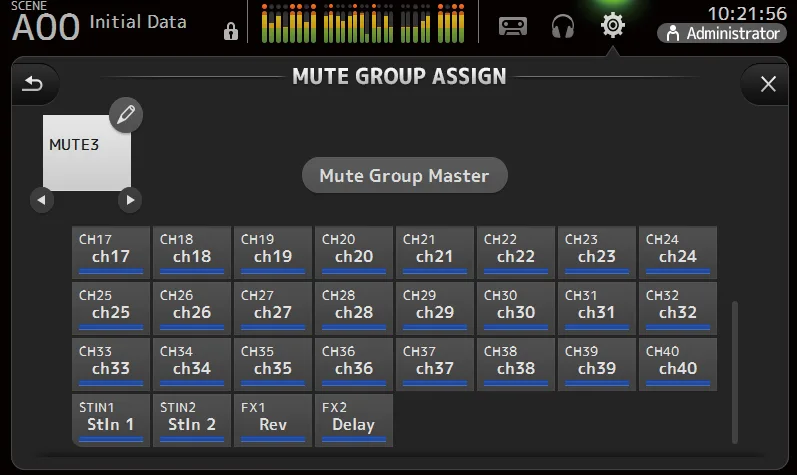Open the recorder cassette icon
The image size is (797, 475).
[x=512, y=26]
